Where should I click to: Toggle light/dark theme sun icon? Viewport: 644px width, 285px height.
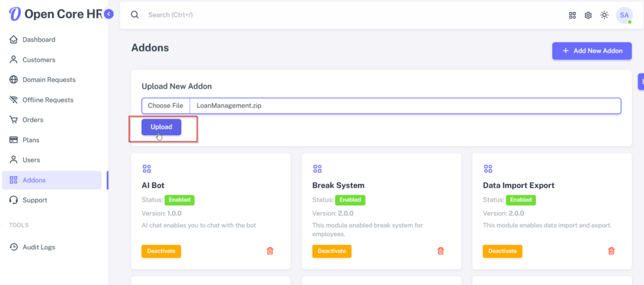click(604, 15)
